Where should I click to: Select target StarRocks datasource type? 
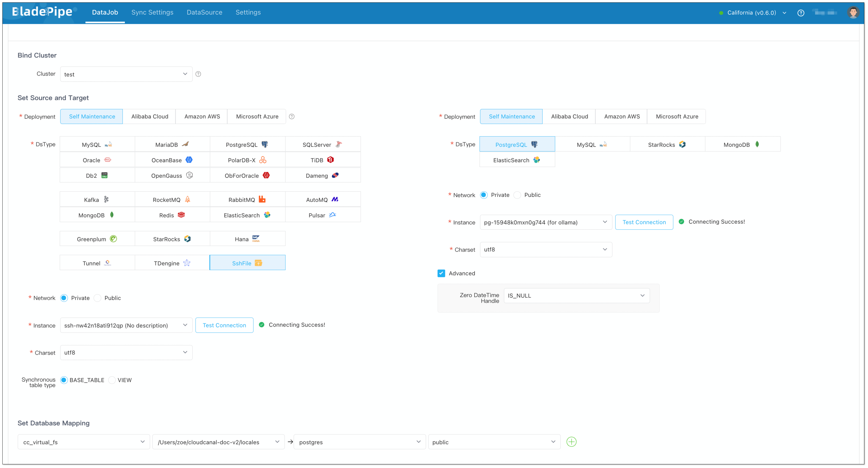coord(667,144)
